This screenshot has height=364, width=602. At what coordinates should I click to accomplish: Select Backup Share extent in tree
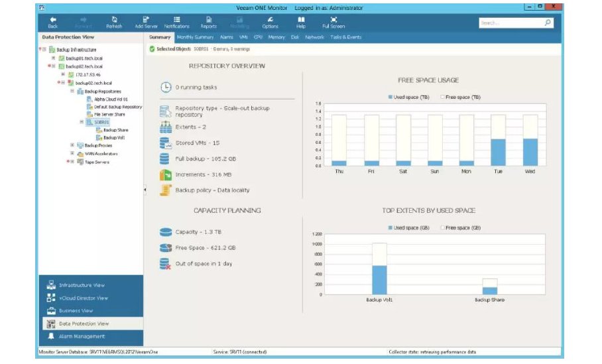[115, 130]
